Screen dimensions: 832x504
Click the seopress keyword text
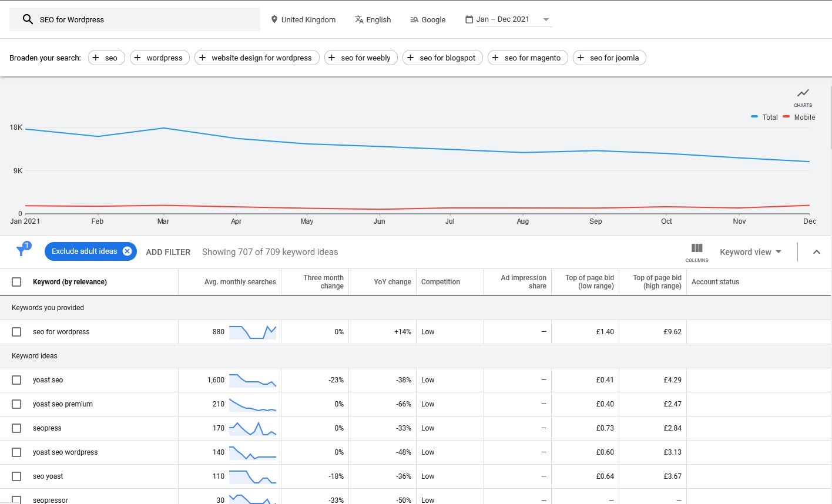47,428
